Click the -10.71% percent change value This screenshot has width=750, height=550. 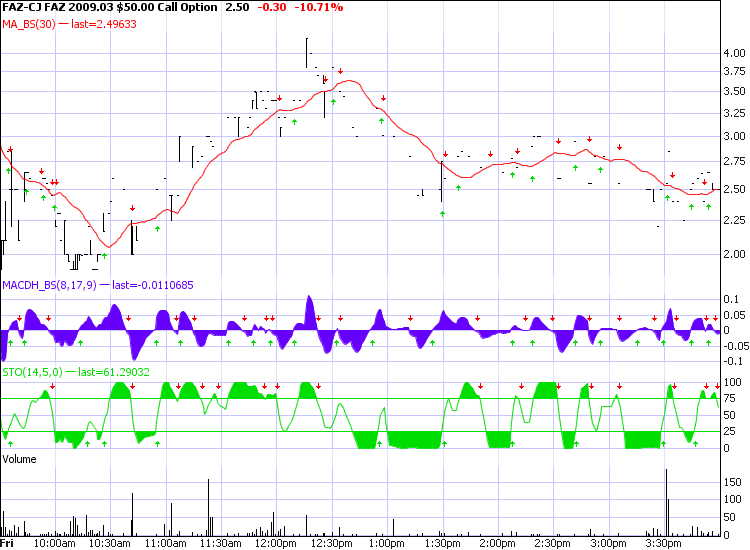316,7
